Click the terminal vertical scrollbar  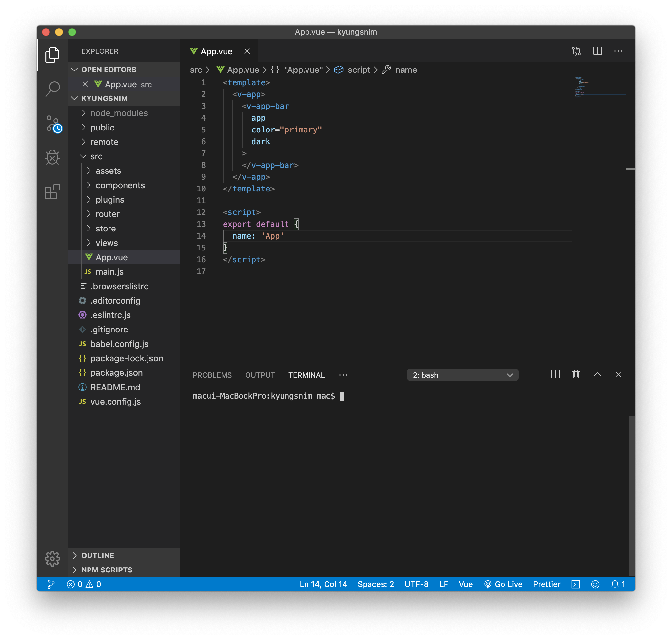pos(631,495)
